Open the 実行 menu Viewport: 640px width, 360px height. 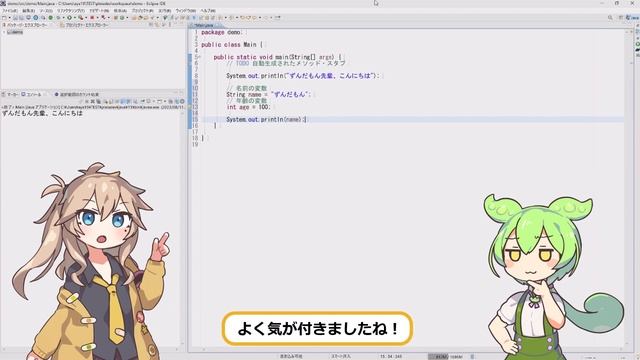[164, 11]
